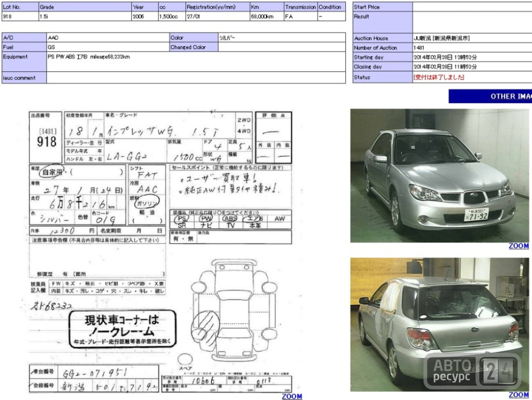Click the Number of Auction value 1481
Screen dimensions: 532x400
point(419,48)
